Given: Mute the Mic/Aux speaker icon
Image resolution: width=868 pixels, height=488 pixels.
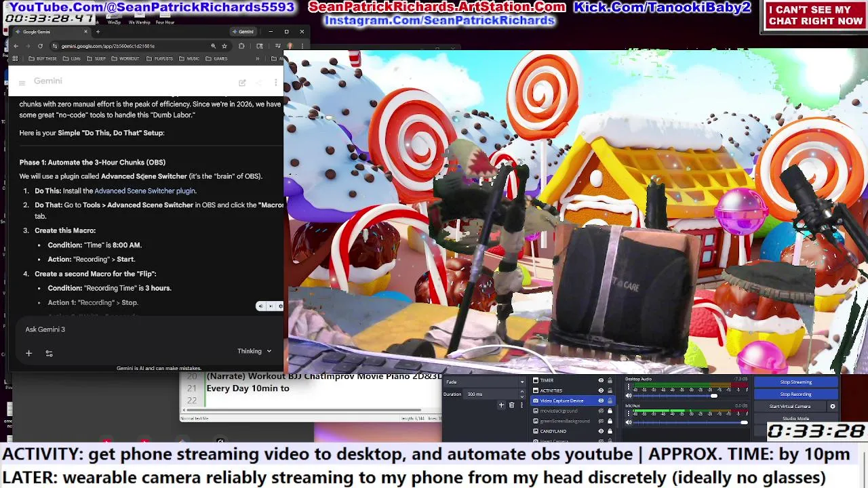Looking at the screenshot, I should pos(629,422).
